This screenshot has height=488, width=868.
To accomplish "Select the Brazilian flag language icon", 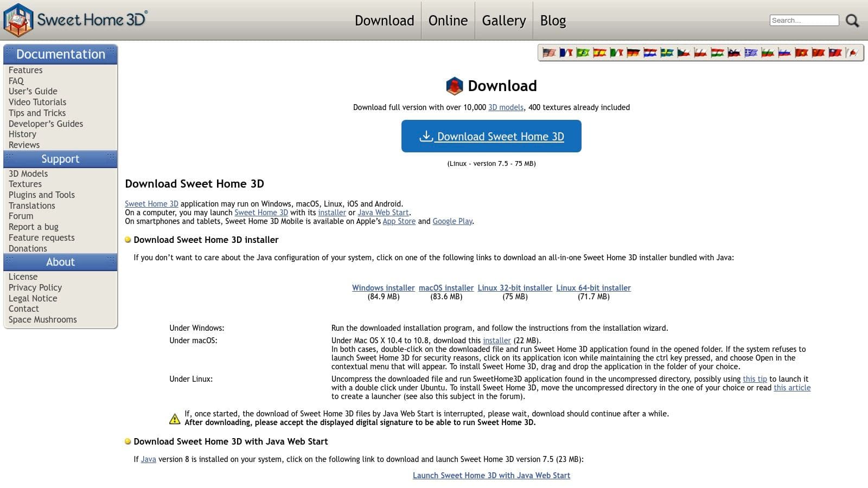I will (x=583, y=53).
